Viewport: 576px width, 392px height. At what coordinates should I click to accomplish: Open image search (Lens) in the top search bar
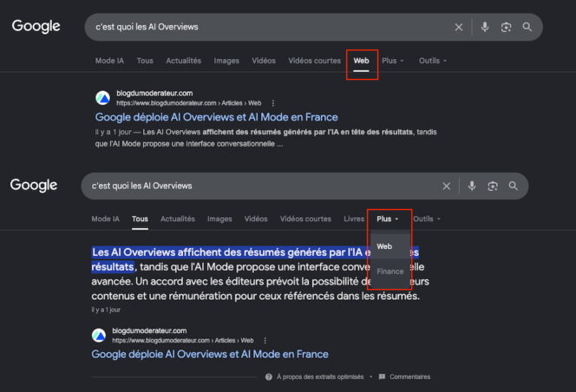click(x=507, y=27)
